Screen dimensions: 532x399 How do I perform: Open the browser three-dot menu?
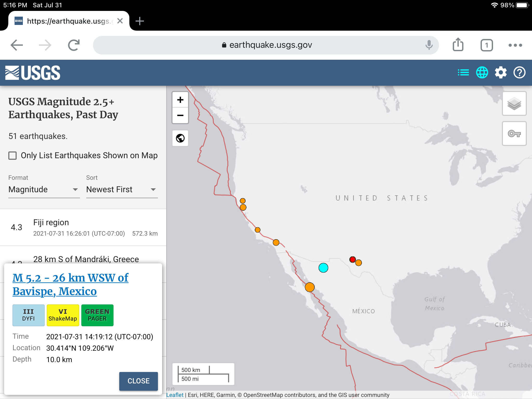(515, 45)
